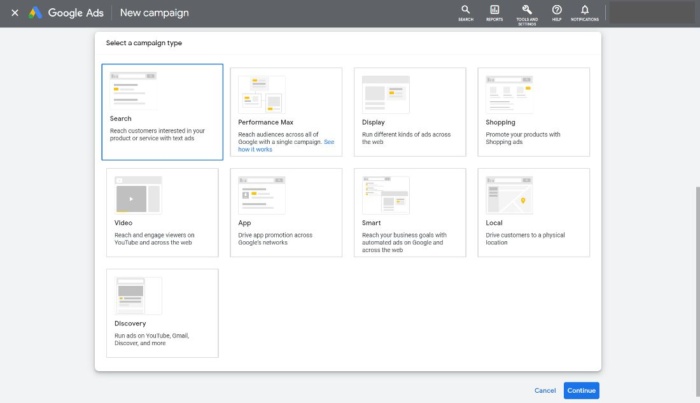
Task: Choose the Shopping campaign type card
Action: click(x=533, y=112)
